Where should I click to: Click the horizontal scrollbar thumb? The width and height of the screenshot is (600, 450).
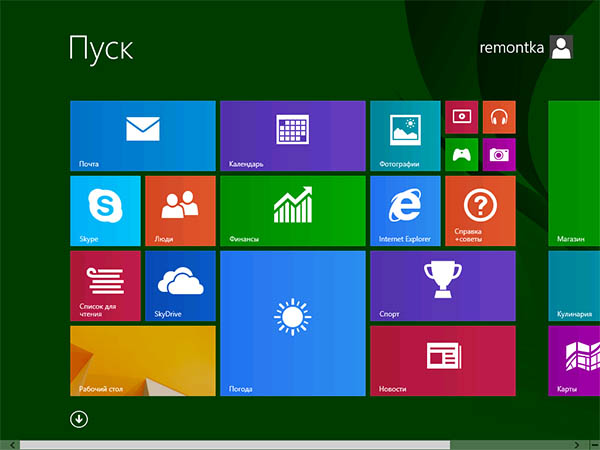(235, 445)
